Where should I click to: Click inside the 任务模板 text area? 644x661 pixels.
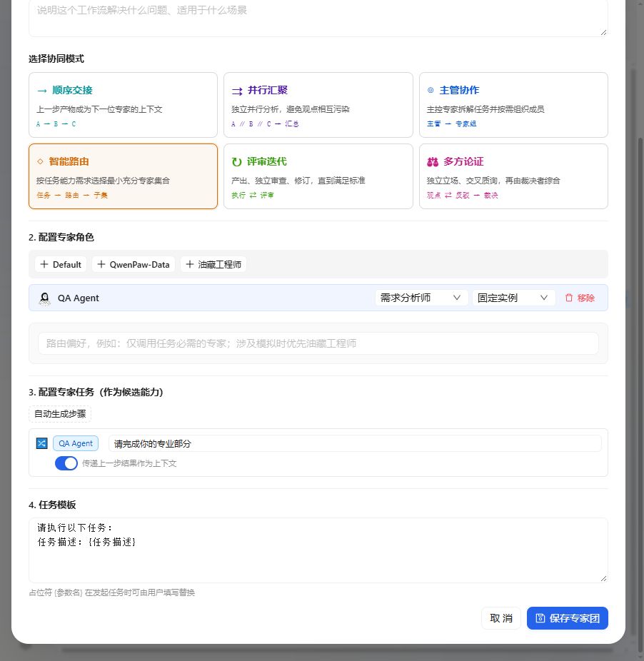(318, 550)
